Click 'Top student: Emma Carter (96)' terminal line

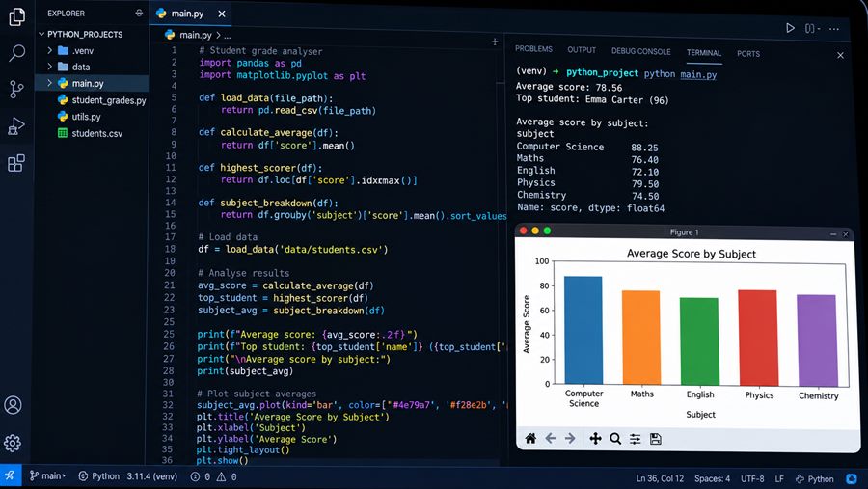coord(592,99)
